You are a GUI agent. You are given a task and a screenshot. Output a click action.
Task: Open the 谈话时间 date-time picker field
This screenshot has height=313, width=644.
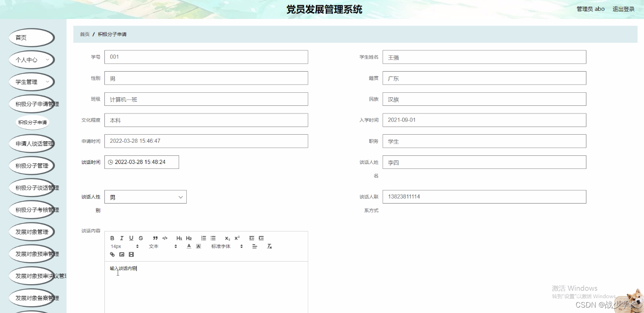141,162
